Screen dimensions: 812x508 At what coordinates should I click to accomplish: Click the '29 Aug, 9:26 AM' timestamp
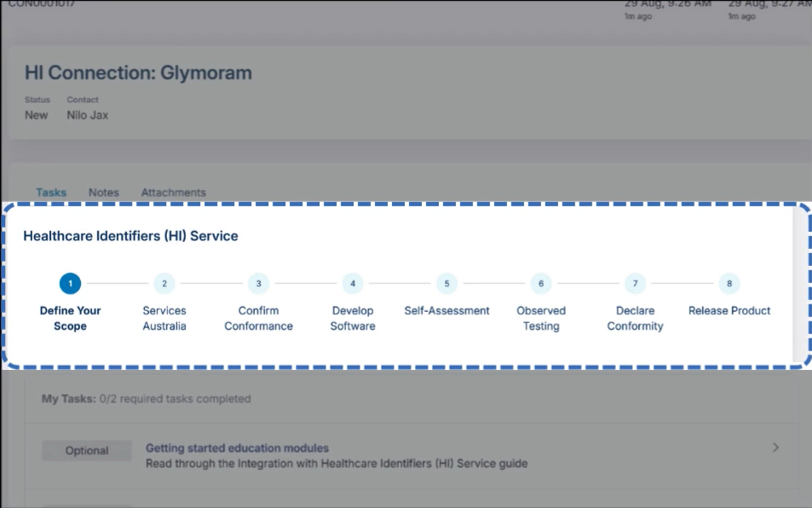pos(653,5)
